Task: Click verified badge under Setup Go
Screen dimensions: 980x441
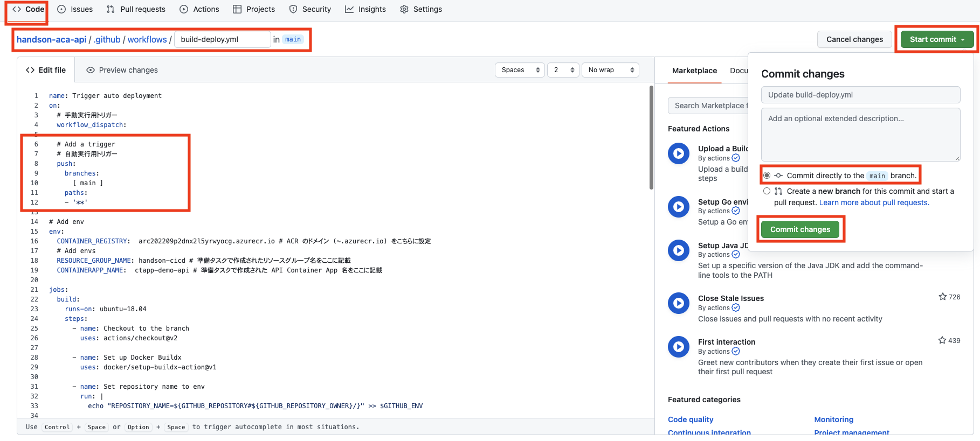Action: (x=736, y=211)
